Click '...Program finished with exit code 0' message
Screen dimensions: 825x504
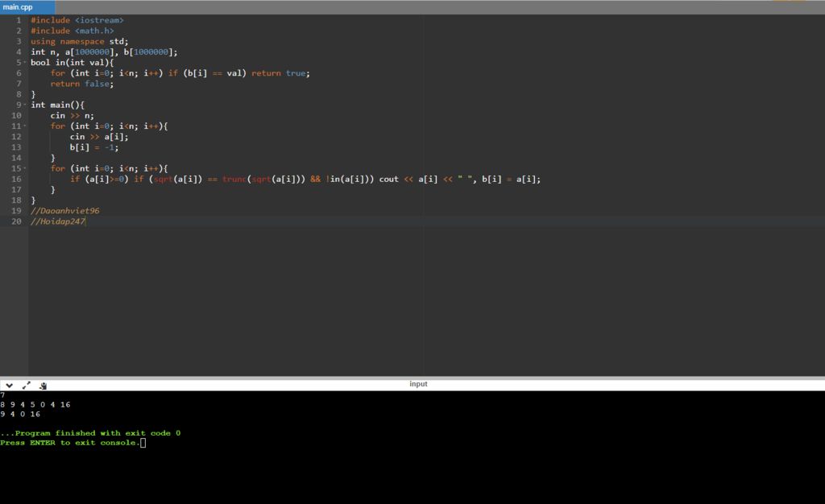tap(90, 433)
